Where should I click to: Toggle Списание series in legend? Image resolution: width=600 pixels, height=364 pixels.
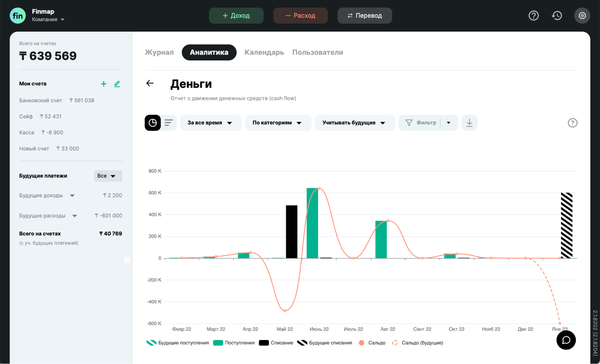pyautogui.click(x=276, y=343)
